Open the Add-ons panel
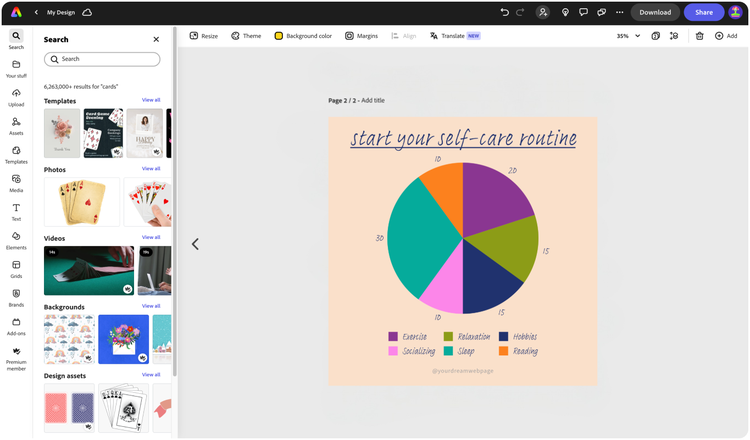The width and height of the screenshot is (750, 440). click(x=16, y=327)
